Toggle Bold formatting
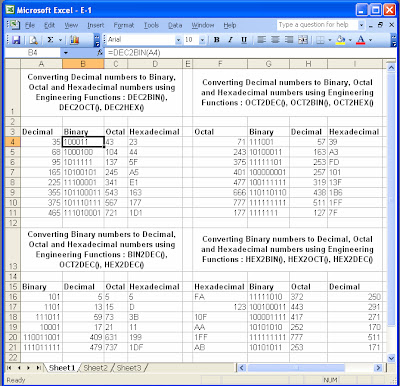Image resolution: width=400 pixels, height=386 pixels. pyautogui.click(x=216, y=40)
